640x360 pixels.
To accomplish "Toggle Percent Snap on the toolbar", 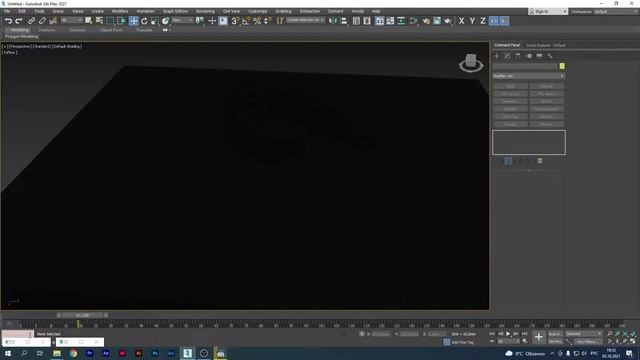I will [257, 21].
